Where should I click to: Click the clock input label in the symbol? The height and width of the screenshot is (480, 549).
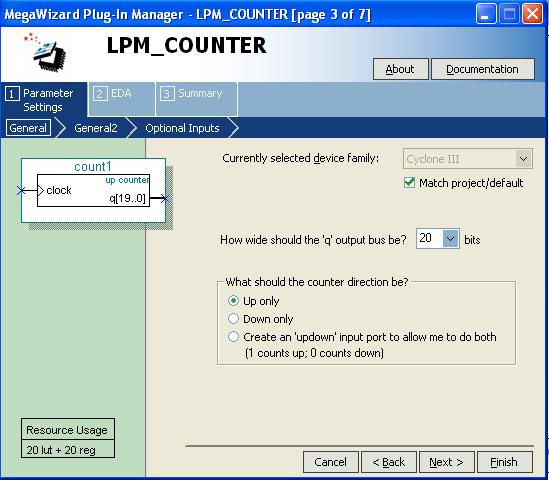pos(59,190)
